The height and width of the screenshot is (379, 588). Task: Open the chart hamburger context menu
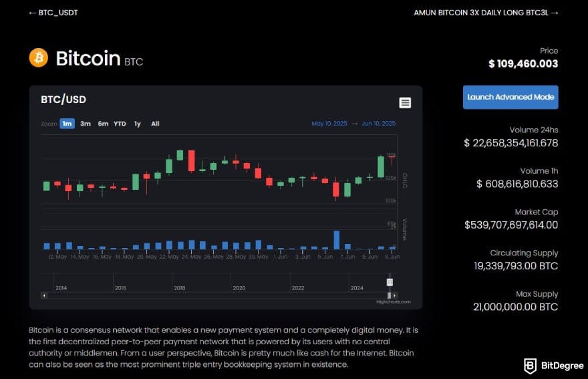click(x=405, y=103)
